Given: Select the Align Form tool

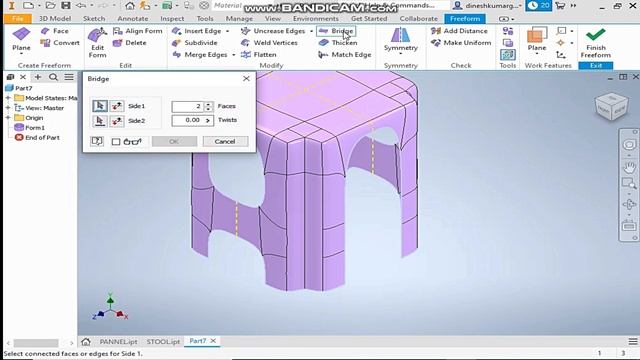Looking at the screenshot, I should pos(138,31).
